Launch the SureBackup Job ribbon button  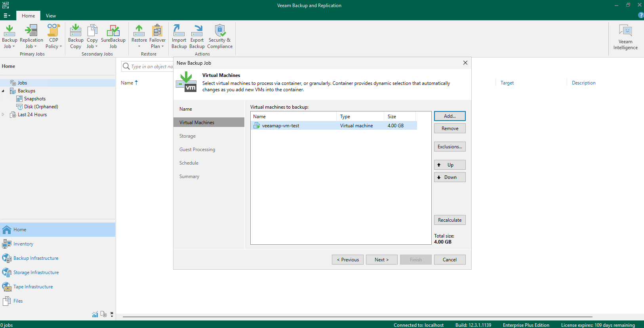[113, 36]
